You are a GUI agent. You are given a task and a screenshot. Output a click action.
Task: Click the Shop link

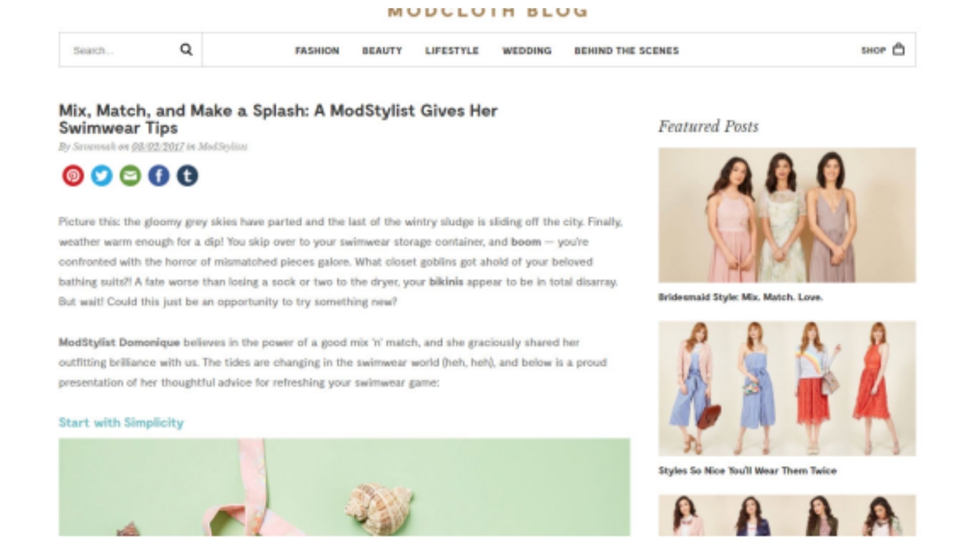tap(873, 50)
